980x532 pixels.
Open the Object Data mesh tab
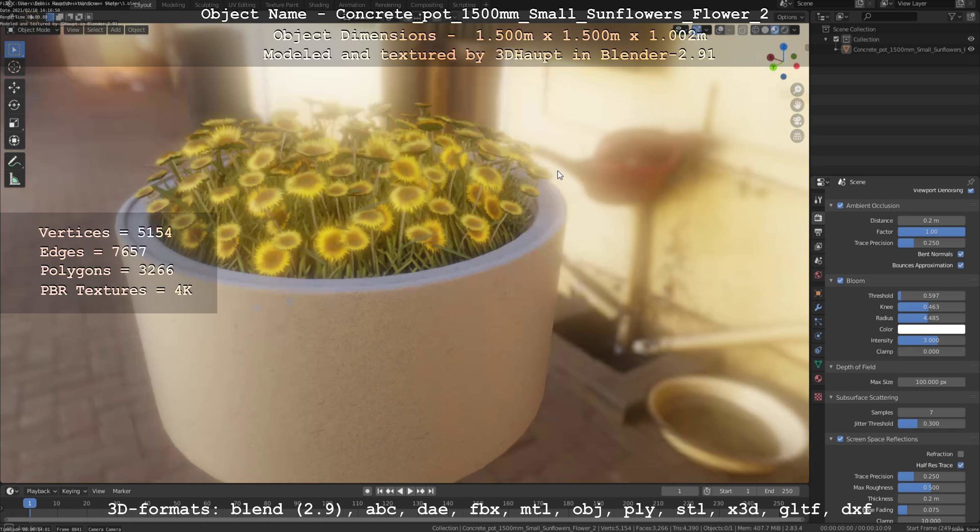(x=818, y=364)
